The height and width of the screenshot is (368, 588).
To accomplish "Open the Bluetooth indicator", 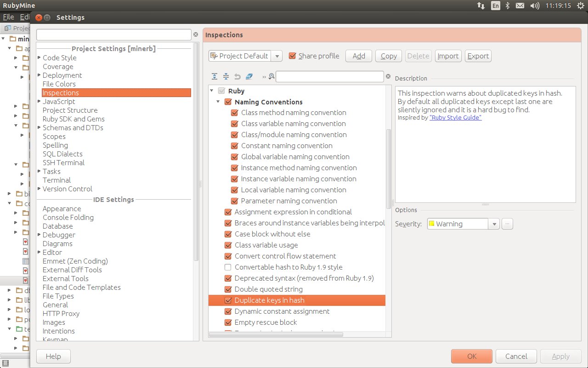I will (x=508, y=6).
